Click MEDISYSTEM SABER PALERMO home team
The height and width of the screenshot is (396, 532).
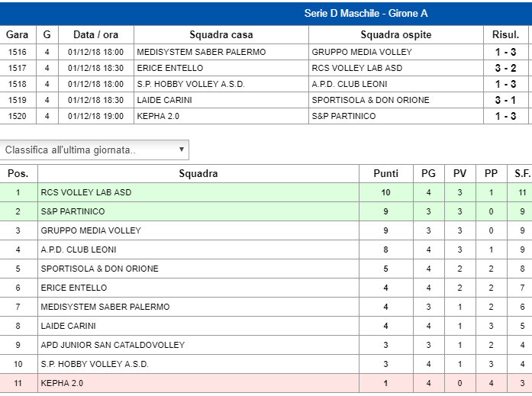[x=202, y=52]
